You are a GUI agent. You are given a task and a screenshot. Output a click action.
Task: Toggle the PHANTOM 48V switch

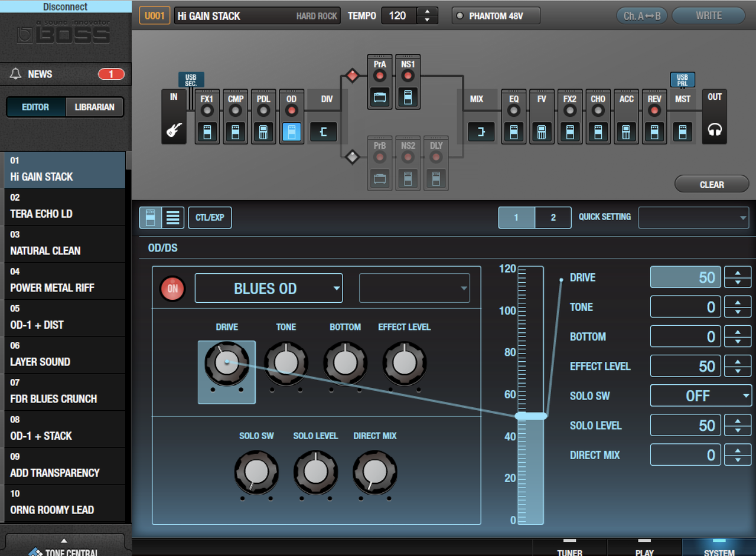[496, 16]
